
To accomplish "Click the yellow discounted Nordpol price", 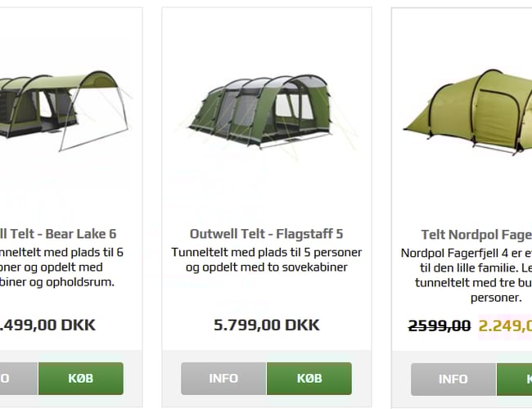I will (505, 326).
